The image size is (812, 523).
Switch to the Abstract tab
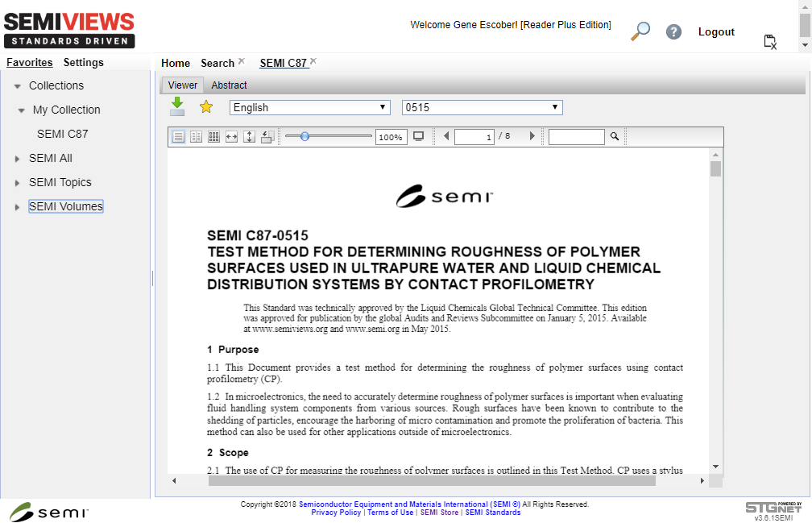click(229, 85)
